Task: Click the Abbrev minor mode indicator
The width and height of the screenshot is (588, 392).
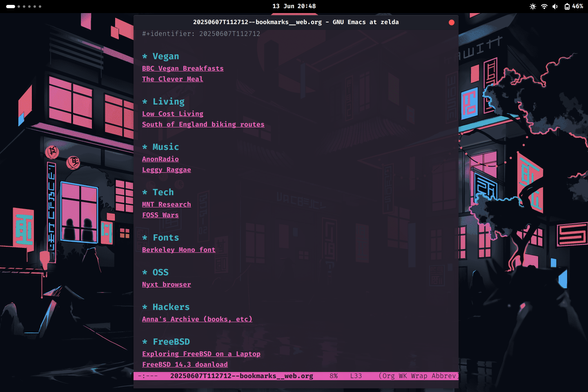Action: [444, 376]
